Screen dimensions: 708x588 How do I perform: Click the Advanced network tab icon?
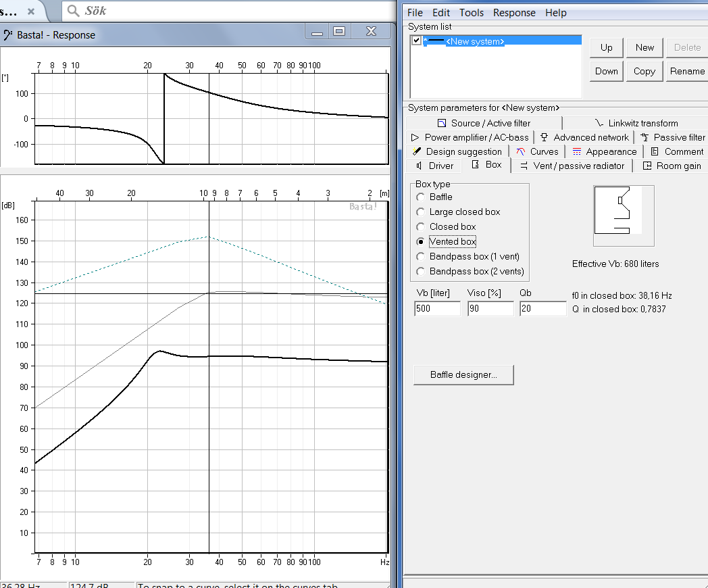tap(544, 137)
